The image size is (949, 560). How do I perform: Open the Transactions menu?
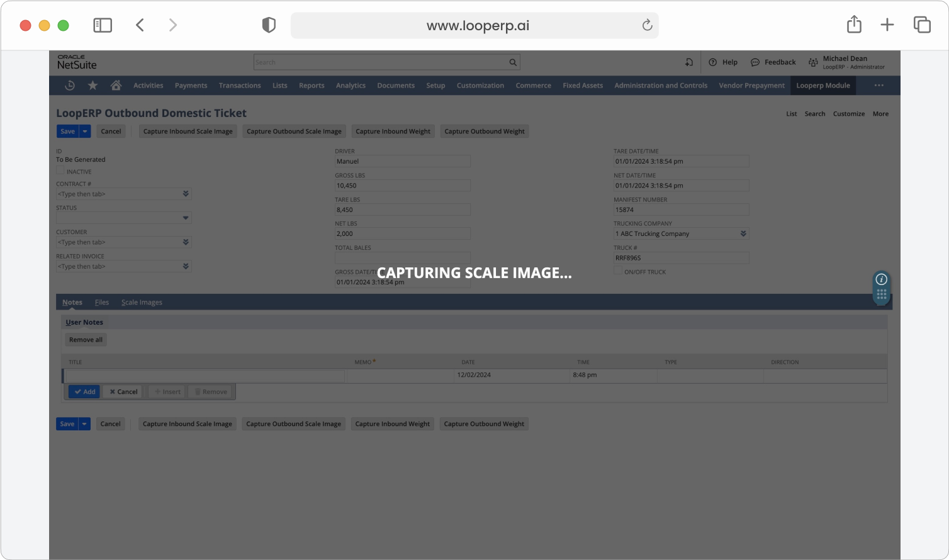coord(240,86)
